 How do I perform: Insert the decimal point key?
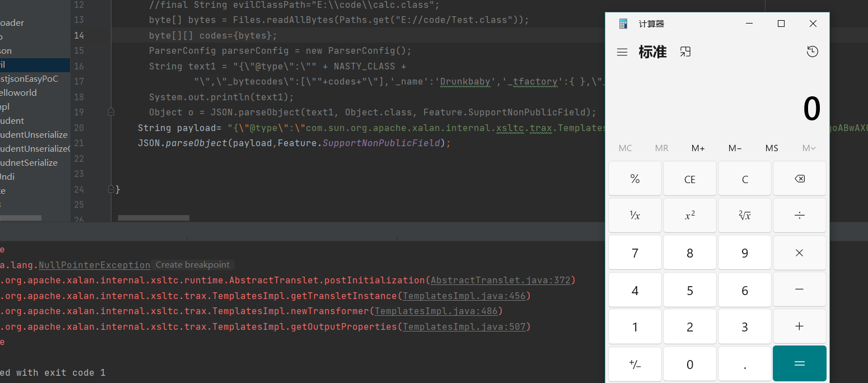coord(745,364)
